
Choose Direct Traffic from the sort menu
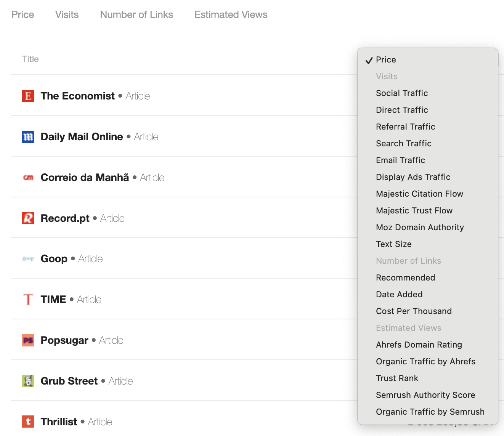(428, 110)
